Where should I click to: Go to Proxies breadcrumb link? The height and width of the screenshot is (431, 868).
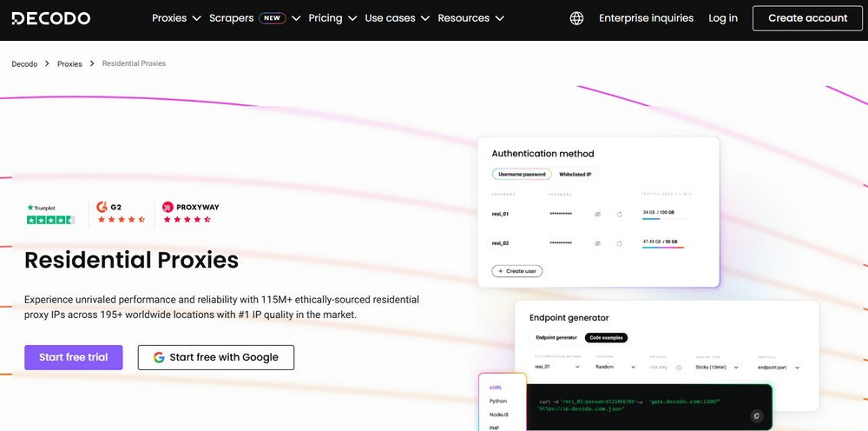point(69,64)
